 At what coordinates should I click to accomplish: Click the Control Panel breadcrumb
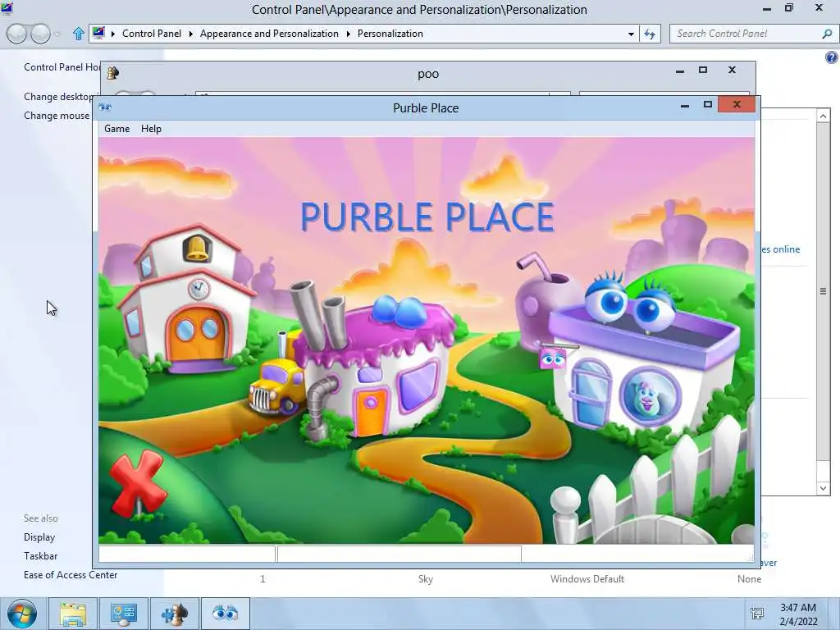point(152,33)
